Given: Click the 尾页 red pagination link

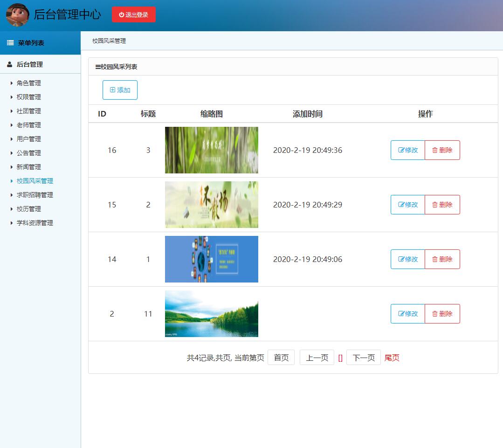Looking at the screenshot, I should [x=392, y=357].
